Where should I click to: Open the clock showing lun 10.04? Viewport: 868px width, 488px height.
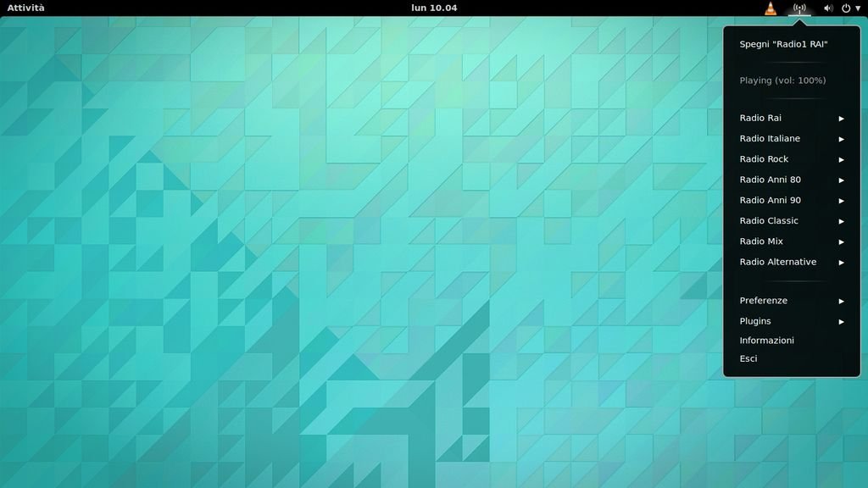tap(434, 8)
